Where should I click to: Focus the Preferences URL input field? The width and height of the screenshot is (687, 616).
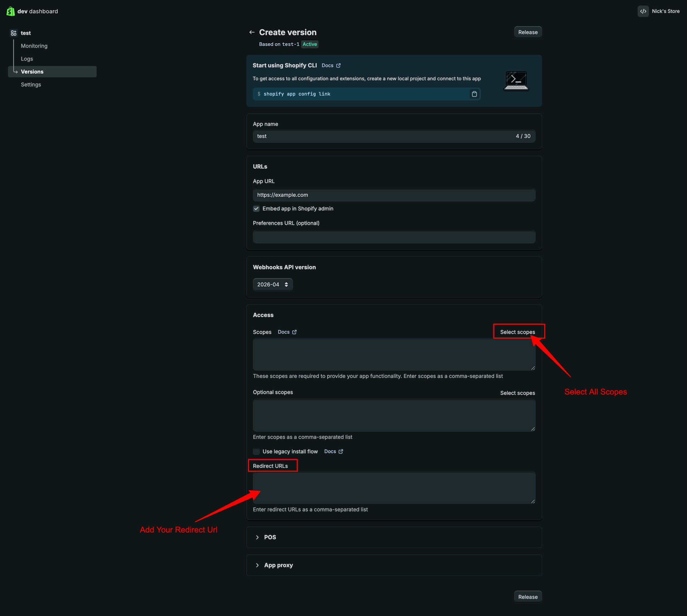394,237
